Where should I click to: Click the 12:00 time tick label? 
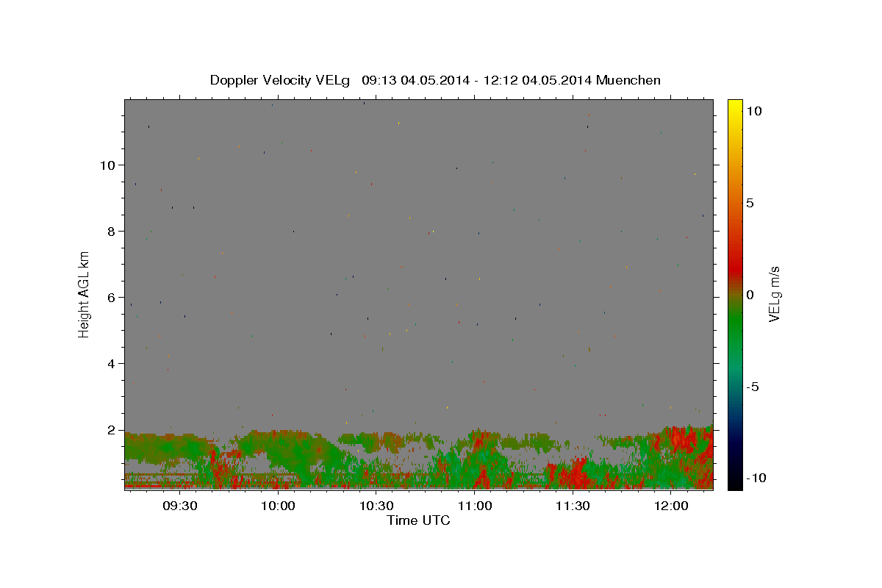pyautogui.click(x=671, y=506)
